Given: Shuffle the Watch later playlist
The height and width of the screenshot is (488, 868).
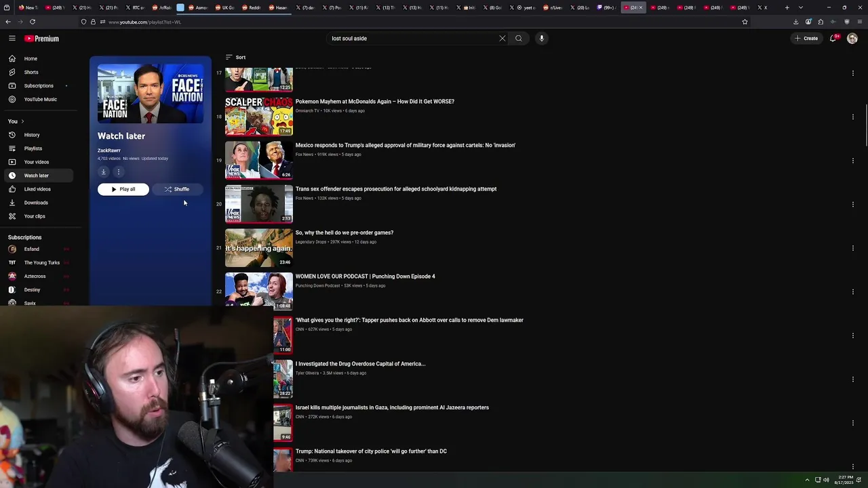Looking at the screenshot, I should (177, 189).
